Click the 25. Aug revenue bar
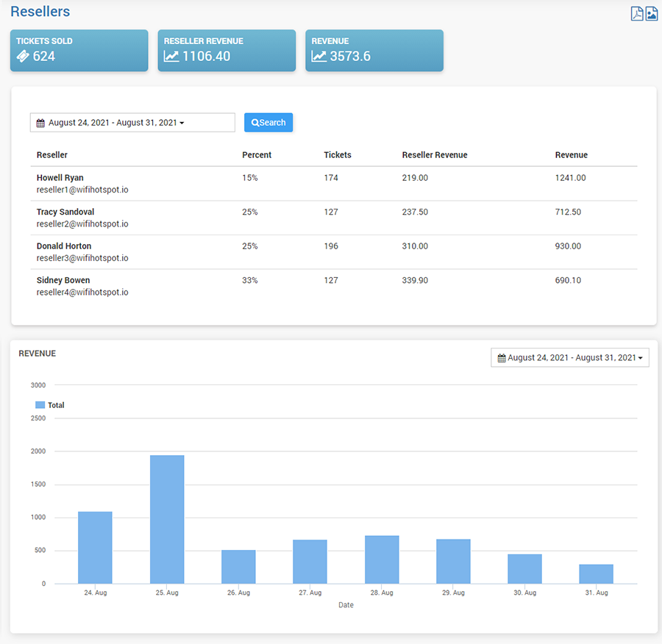 pyautogui.click(x=167, y=519)
